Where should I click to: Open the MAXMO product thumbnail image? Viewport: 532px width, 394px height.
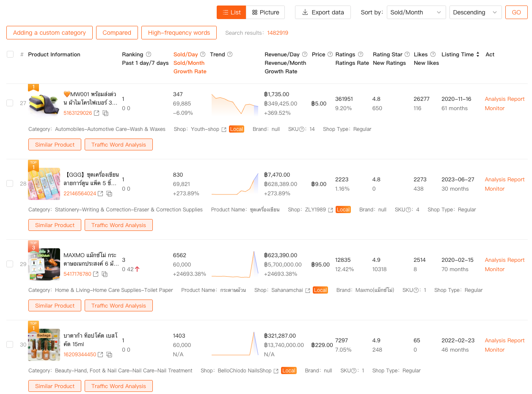[x=44, y=264]
